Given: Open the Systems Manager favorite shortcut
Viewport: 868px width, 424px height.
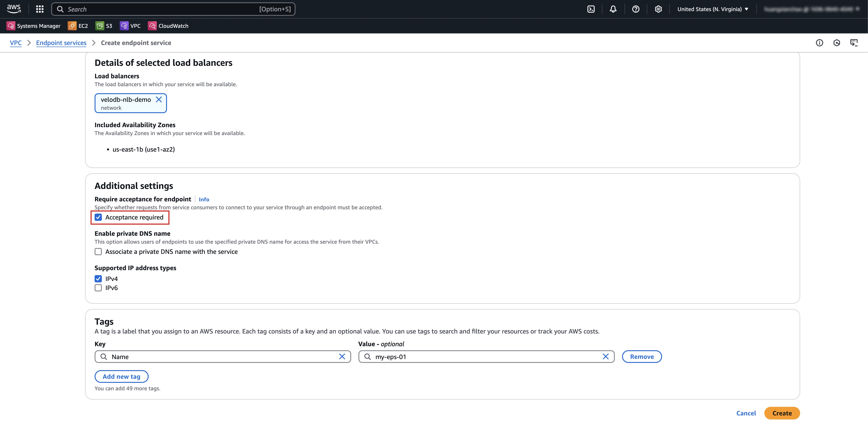Looking at the screenshot, I should click(x=33, y=26).
